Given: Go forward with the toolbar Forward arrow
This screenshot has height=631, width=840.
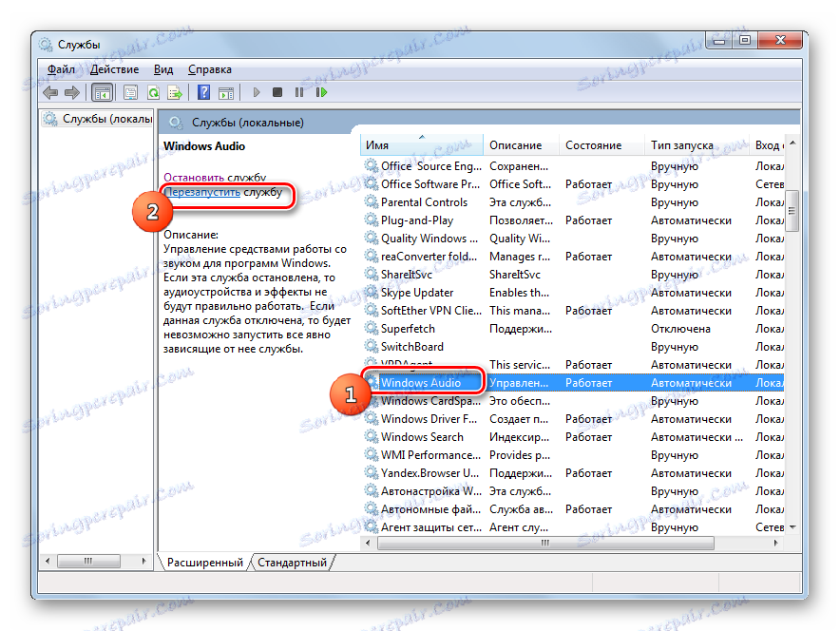Looking at the screenshot, I should (72, 93).
